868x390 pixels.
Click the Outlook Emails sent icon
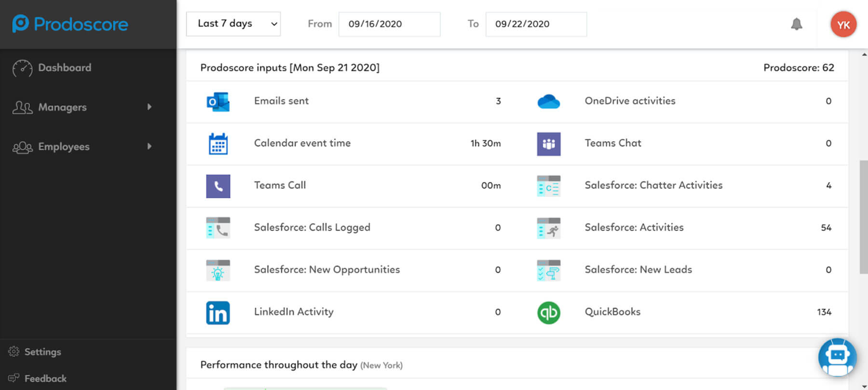click(218, 101)
